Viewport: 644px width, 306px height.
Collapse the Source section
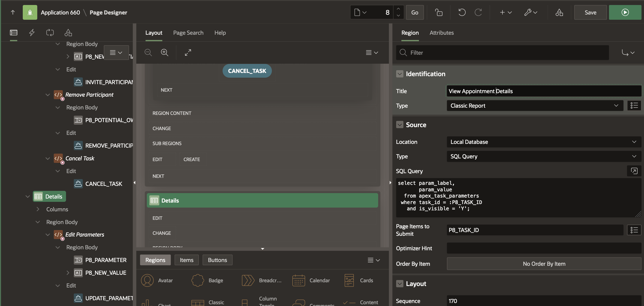pyautogui.click(x=399, y=125)
